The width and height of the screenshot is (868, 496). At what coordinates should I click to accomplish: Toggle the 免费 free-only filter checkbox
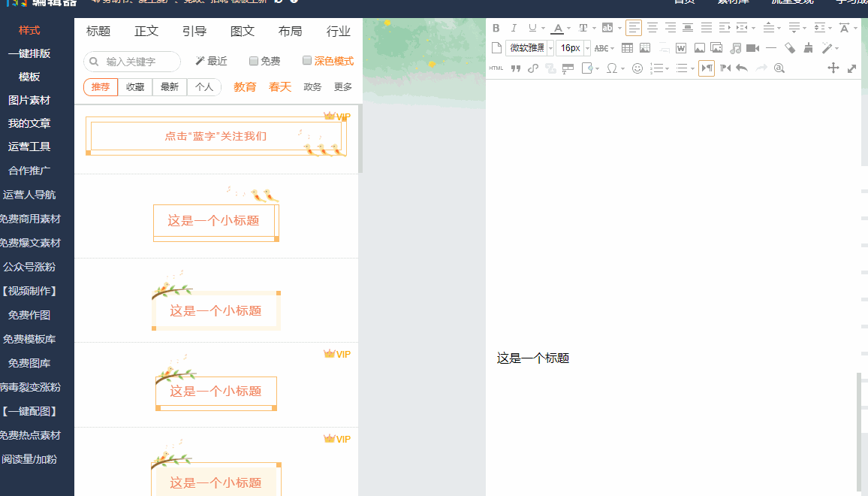(254, 61)
